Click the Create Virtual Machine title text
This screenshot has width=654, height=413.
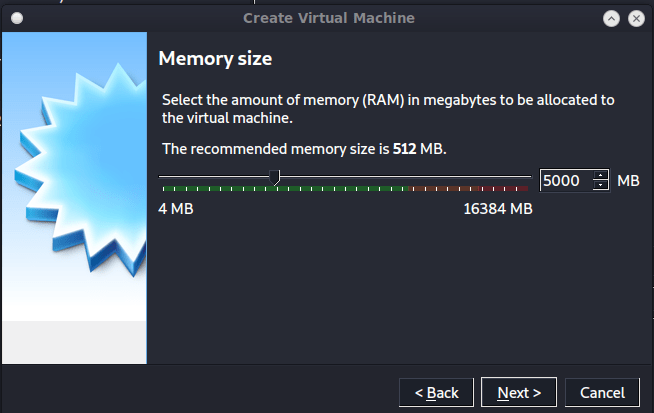(x=328, y=18)
